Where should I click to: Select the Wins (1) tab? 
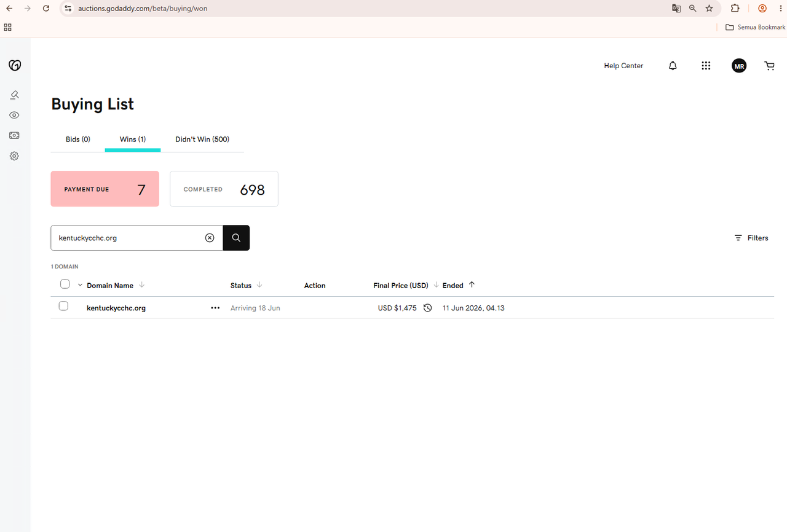[133, 139]
